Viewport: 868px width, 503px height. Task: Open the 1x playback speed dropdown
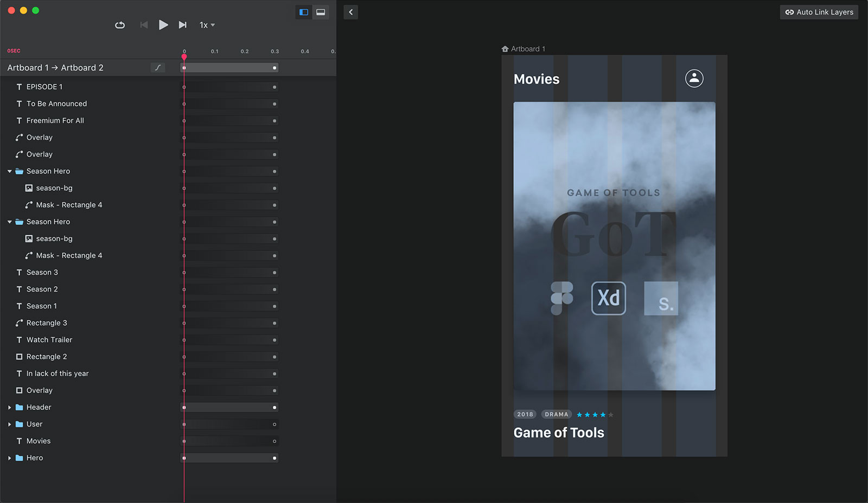[207, 25]
